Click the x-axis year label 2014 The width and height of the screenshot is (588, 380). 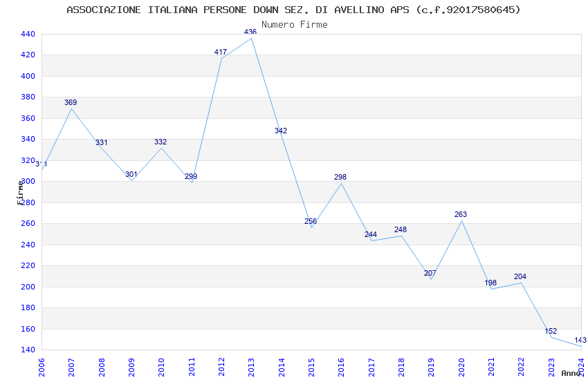[282, 367]
